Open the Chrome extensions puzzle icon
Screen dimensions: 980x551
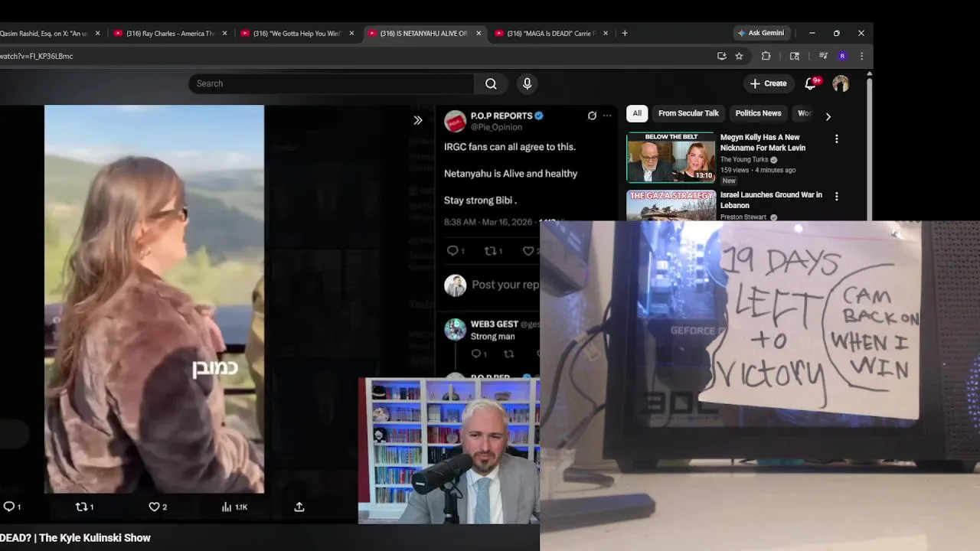766,56
